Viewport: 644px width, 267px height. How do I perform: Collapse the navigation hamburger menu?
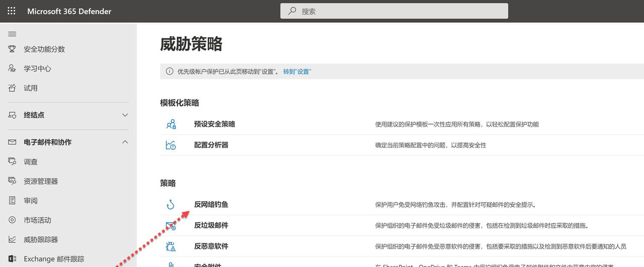tap(12, 34)
